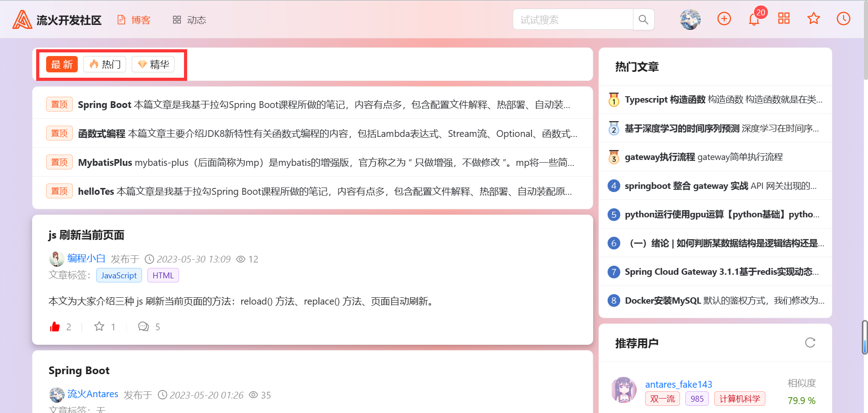This screenshot has height=413, width=868.
Task: Open hot article Docker安装MySQL
Action: [725, 300]
